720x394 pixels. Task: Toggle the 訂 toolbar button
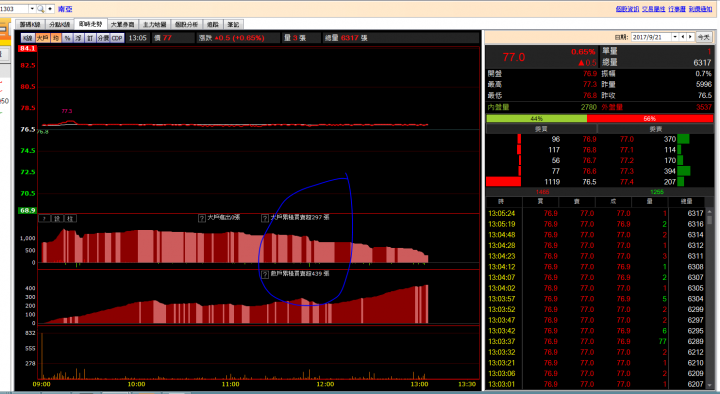point(90,38)
